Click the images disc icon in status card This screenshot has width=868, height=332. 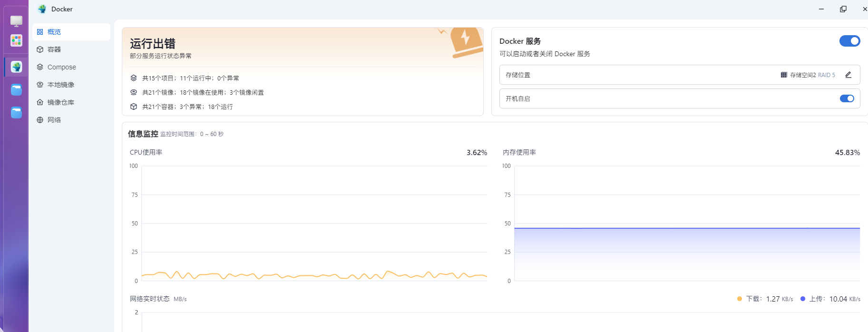click(134, 92)
